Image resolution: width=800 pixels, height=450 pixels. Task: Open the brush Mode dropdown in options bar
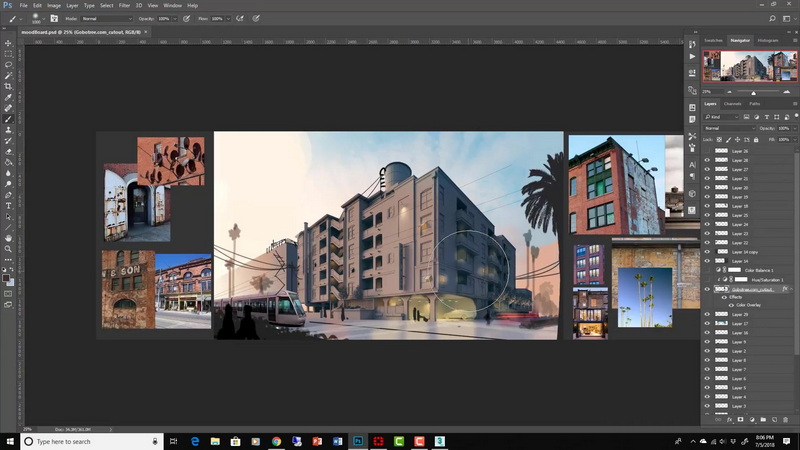point(106,18)
